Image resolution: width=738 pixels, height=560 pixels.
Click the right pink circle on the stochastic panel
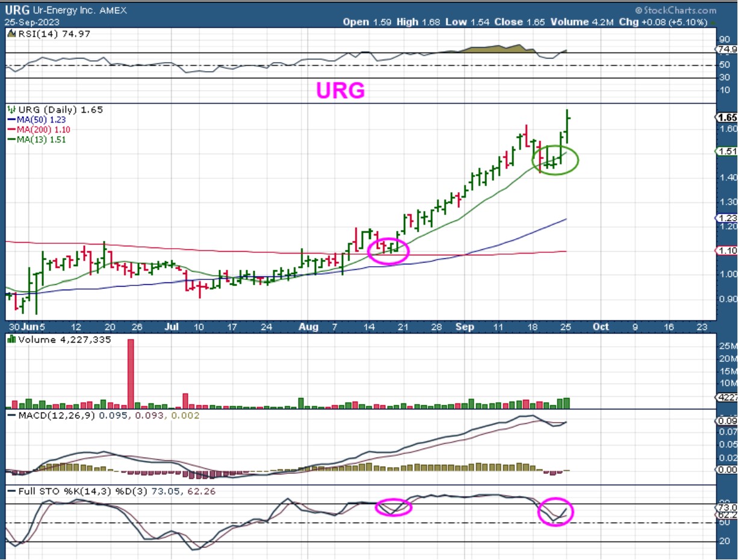click(556, 512)
